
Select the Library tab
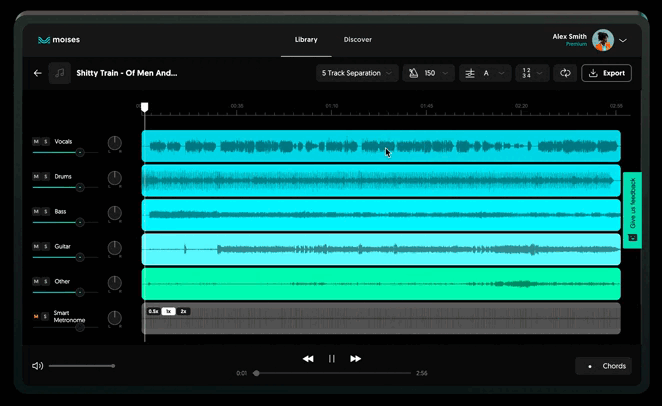(x=306, y=40)
